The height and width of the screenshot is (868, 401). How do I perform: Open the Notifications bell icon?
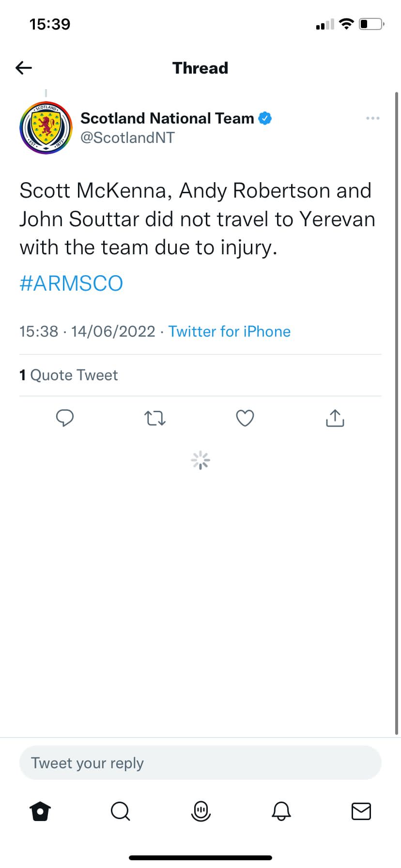coord(281,811)
